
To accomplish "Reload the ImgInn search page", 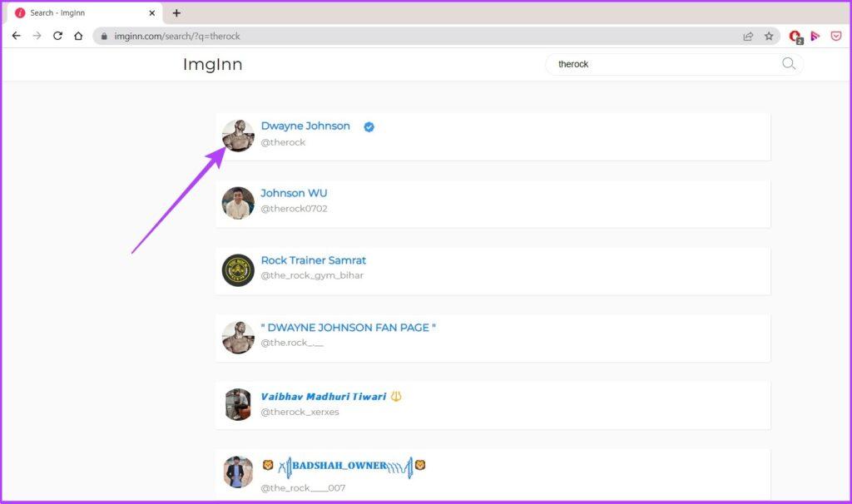I will tap(57, 36).
